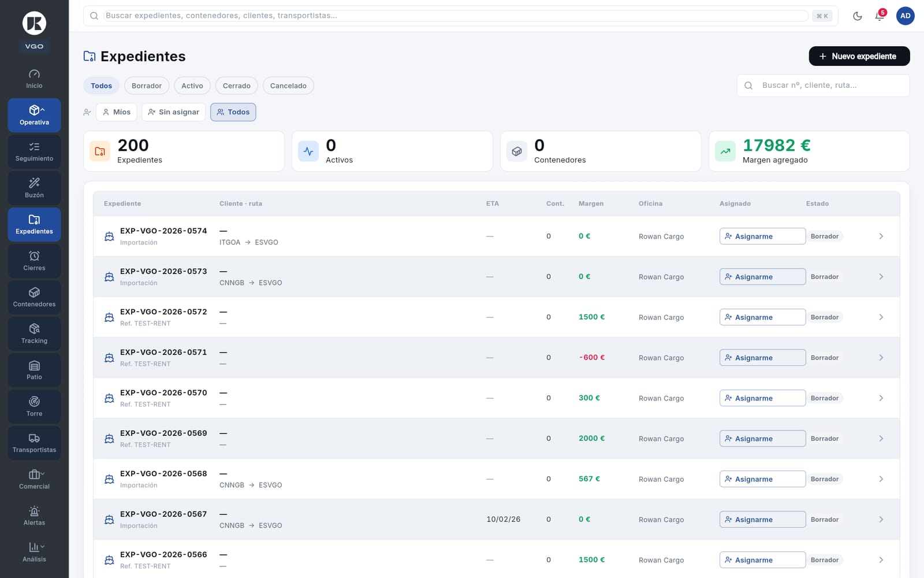Go to Cierres section
924x578 pixels.
(34, 261)
